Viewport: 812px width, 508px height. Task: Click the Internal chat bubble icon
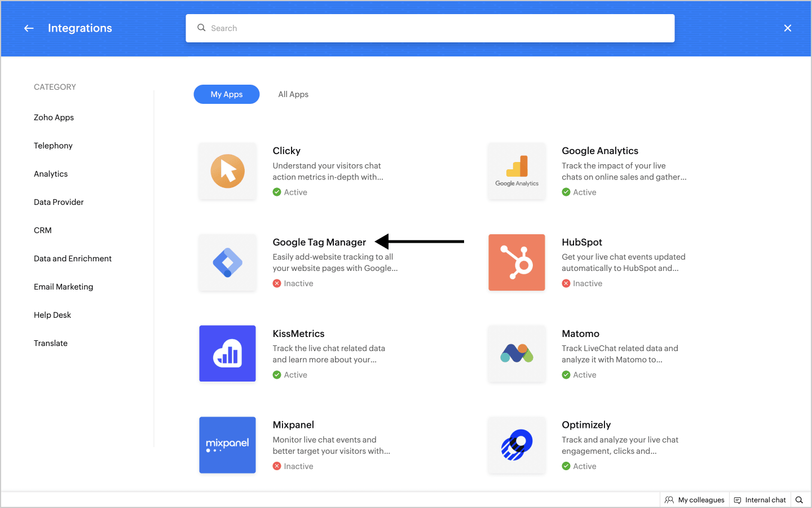[738, 500]
